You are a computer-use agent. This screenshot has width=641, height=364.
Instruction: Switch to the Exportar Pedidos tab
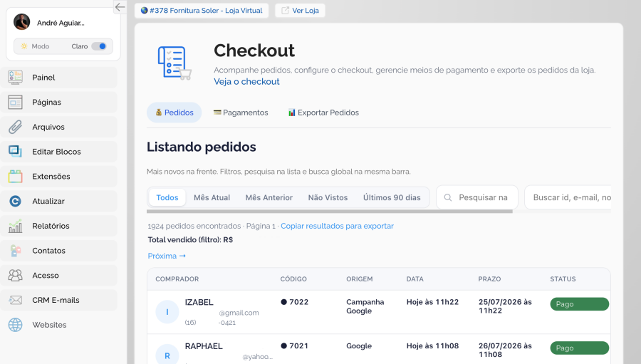pyautogui.click(x=323, y=113)
